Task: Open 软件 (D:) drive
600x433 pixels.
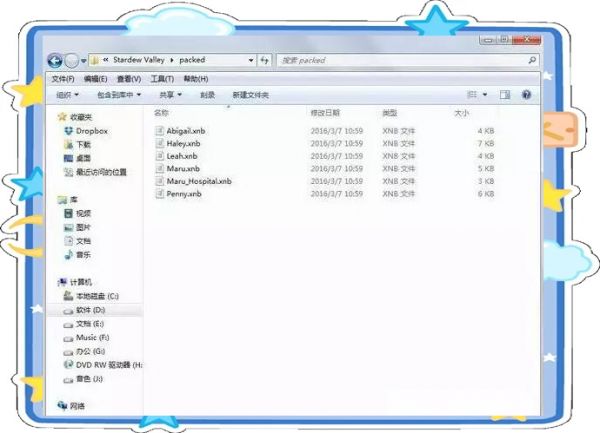Action: [85, 310]
